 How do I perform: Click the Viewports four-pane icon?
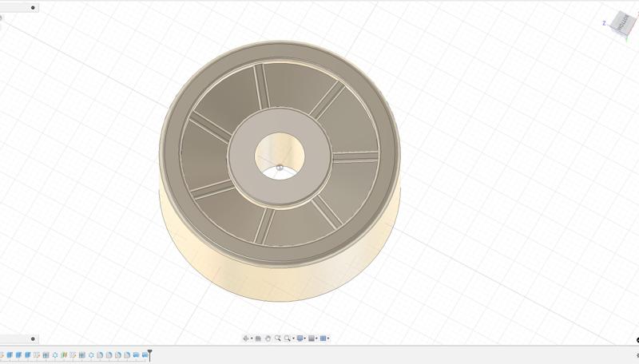323,338
